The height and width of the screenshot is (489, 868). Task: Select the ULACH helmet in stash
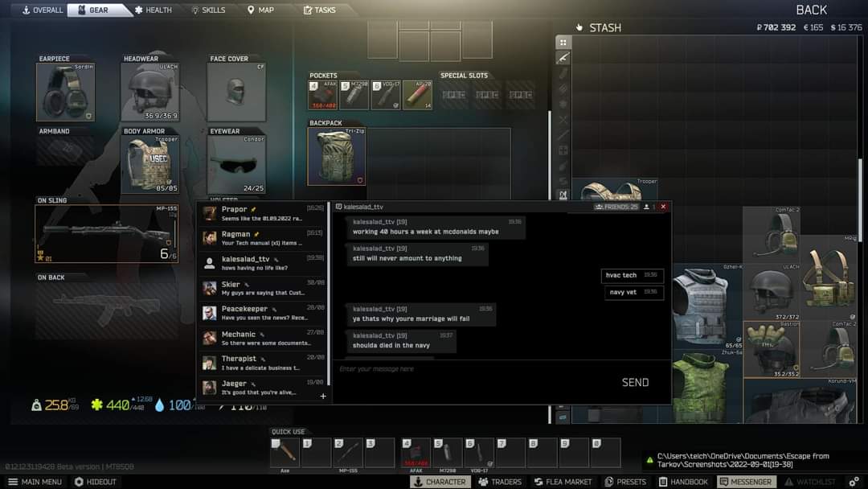tap(772, 293)
